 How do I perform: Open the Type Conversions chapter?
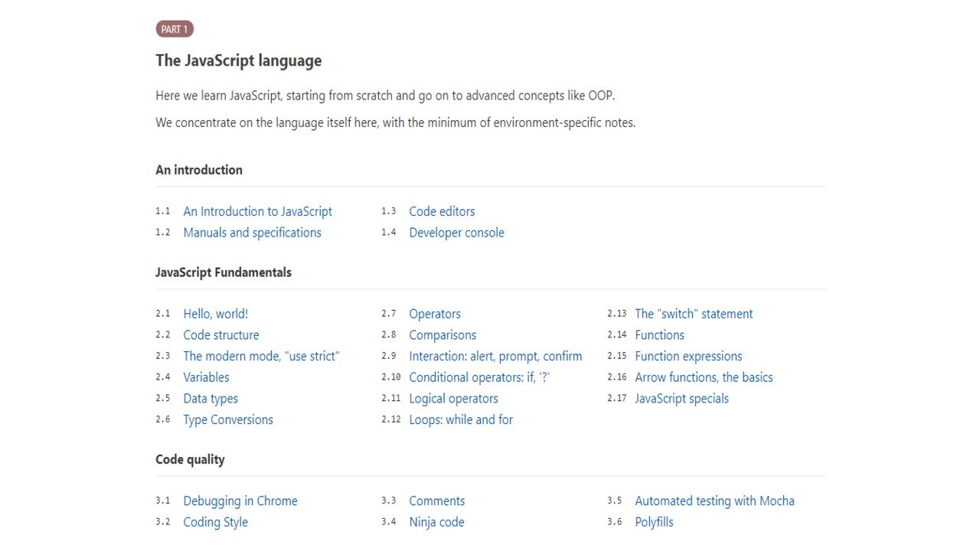pyautogui.click(x=228, y=419)
